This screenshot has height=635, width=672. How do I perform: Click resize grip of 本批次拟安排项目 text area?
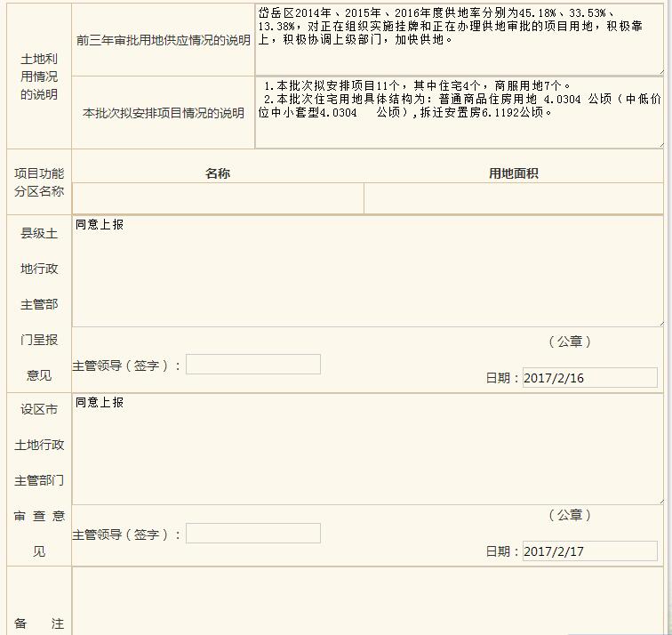(659, 143)
